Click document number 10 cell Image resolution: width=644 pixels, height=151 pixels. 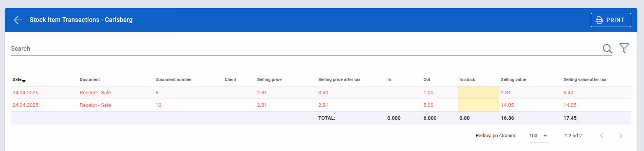[158, 105]
